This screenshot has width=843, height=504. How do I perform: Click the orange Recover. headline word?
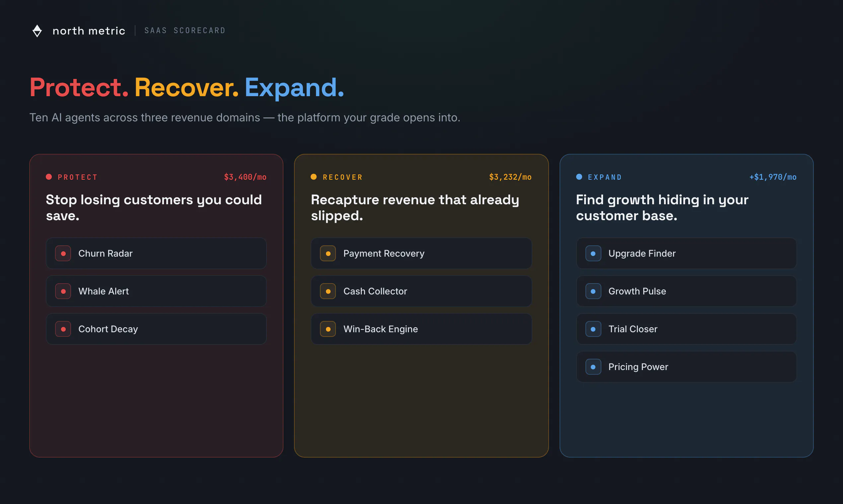(187, 88)
